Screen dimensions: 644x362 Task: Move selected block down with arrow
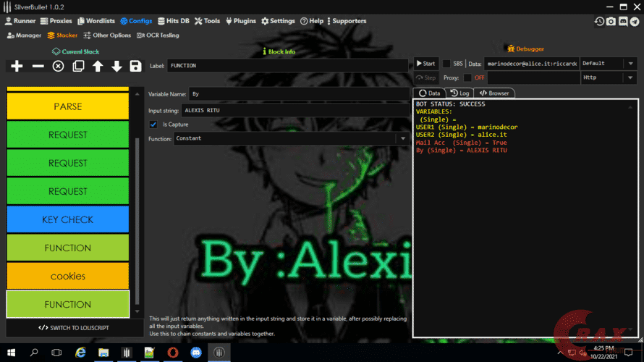[x=116, y=66]
